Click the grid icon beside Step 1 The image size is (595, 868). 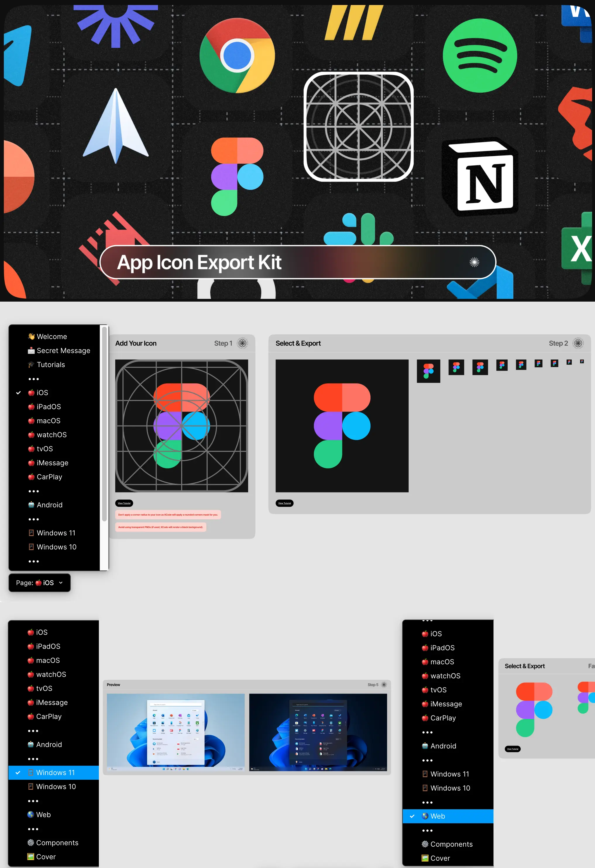(243, 343)
